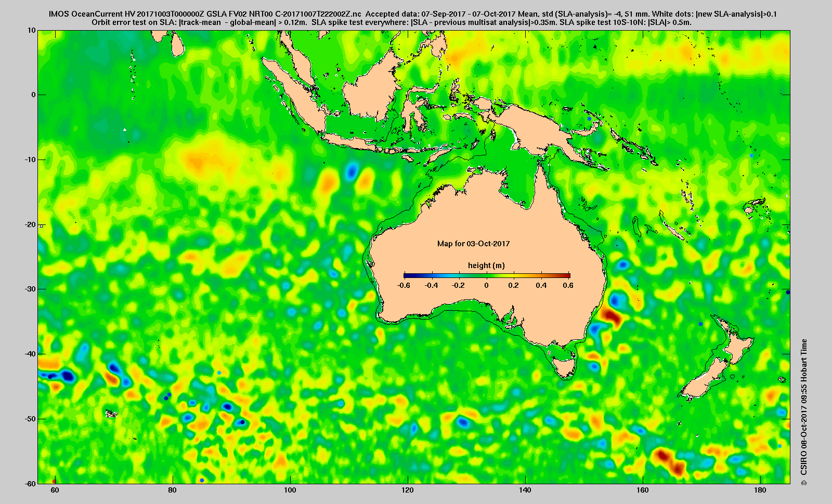This screenshot has width=832, height=504.
Task: Click the 0.4 colorbar tick label
Action: (541, 285)
